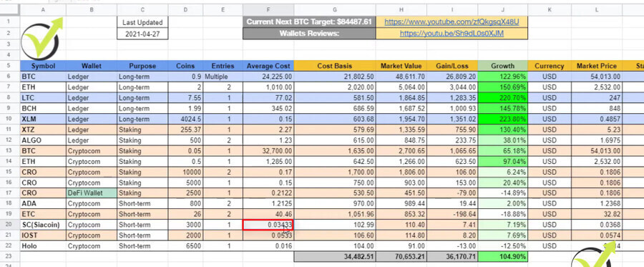This screenshot has width=644, height=267.
Task: Click the 'Gain/Loss' header cell
Action: coord(452,66)
